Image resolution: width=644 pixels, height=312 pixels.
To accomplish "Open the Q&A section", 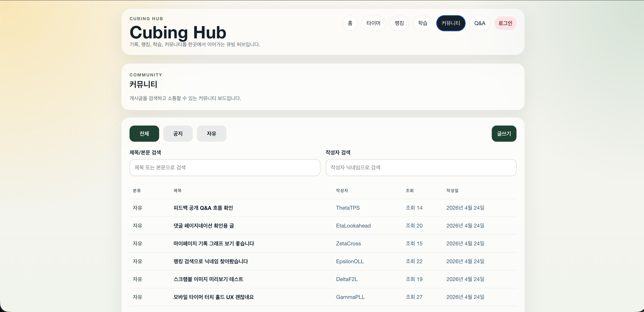I will click(479, 23).
